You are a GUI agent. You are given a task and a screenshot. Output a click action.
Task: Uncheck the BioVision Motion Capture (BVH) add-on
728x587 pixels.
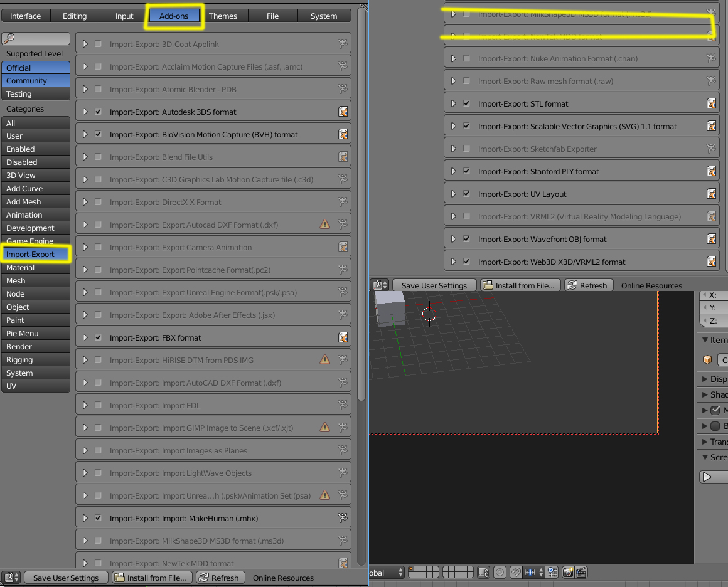[98, 135]
